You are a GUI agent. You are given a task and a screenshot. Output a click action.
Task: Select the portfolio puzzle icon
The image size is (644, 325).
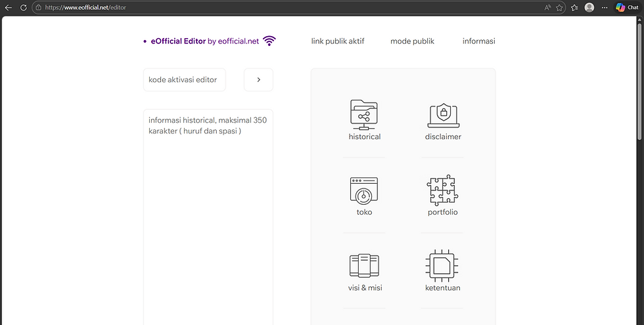[442, 190]
